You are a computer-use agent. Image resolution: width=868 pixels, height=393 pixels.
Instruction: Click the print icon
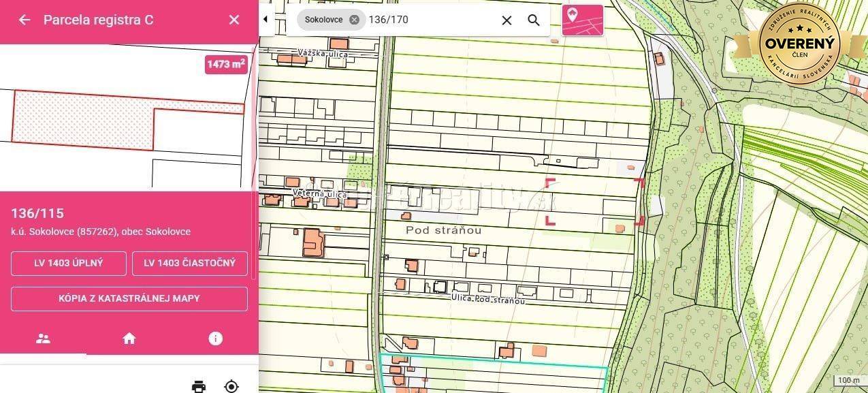pyautogui.click(x=199, y=386)
